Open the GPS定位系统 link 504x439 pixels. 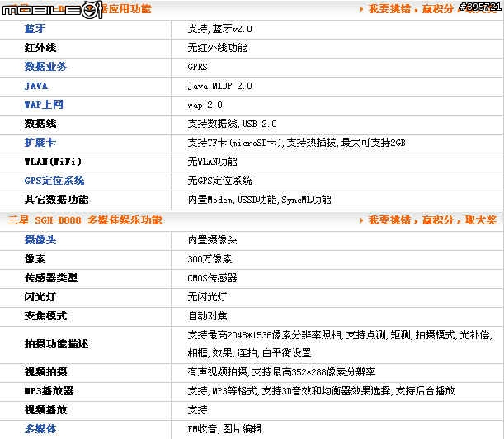pyautogui.click(x=54, y=181)
